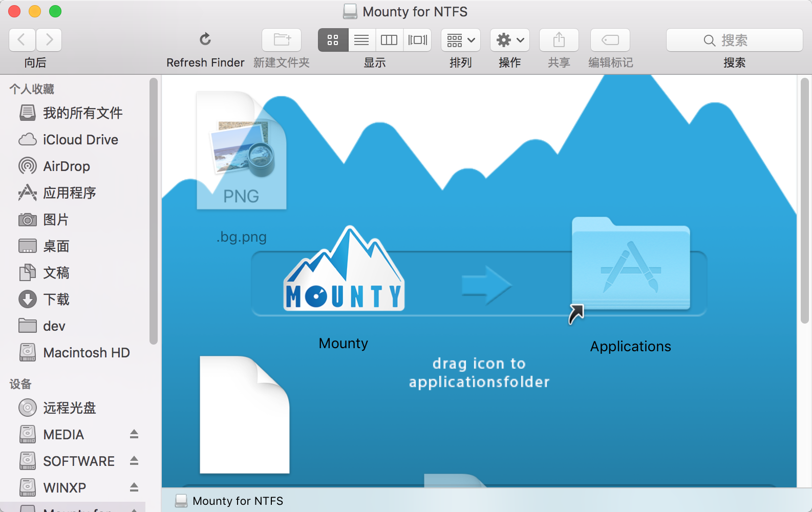Screen dimensions: 812x512
Task: Focus the search (搜索) field
Action: [x=734, y=40]
